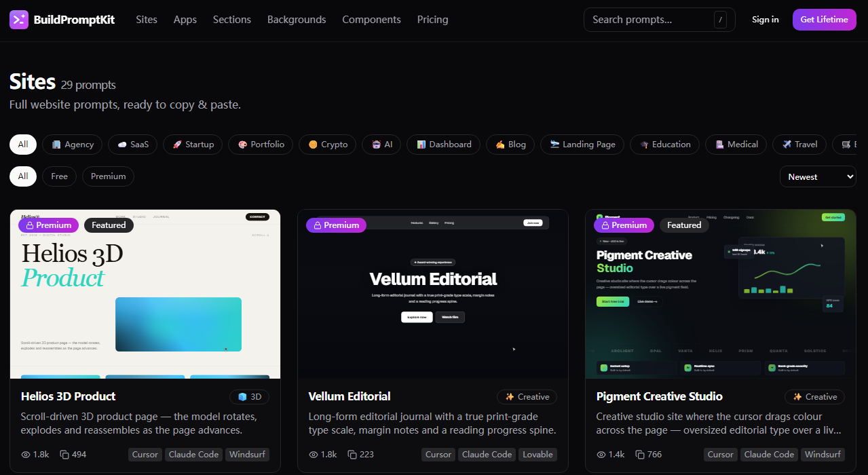Click the copy count icon on Pigment Creative Studio

pyautogui.click(x=640, y=455)
